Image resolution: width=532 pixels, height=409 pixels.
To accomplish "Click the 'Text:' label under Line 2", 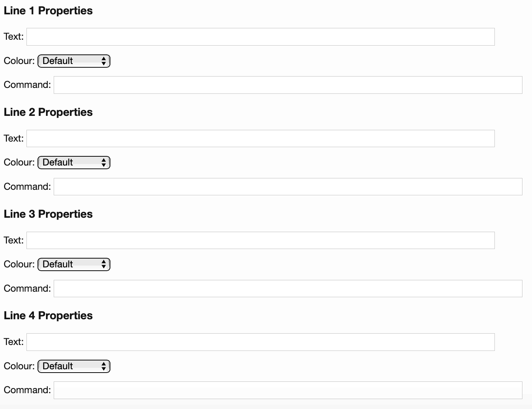I will tap(14, 139).
